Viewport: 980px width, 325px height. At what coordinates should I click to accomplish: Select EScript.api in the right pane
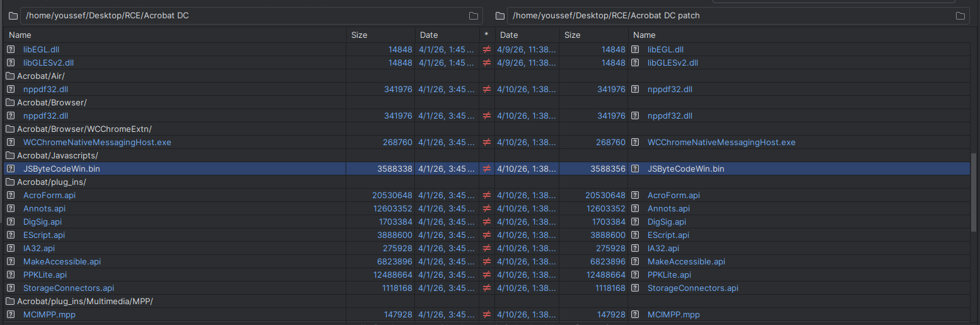(x=668, y=235)
